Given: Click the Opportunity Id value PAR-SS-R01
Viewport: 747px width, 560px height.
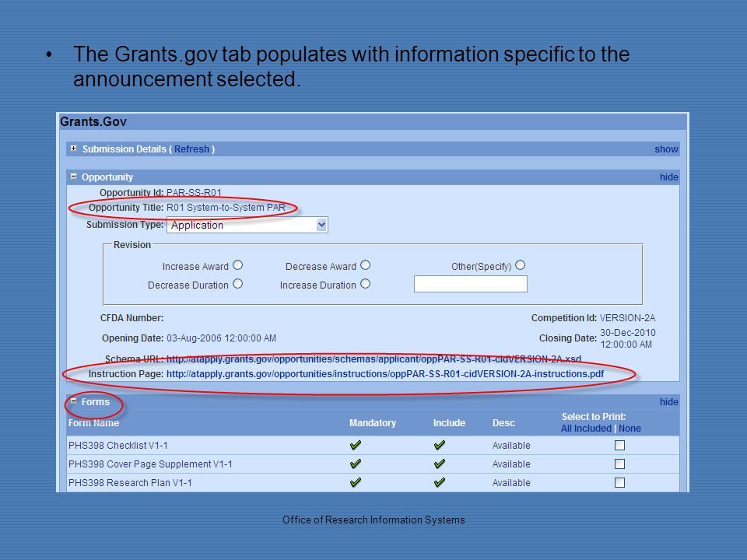Looking at the screenshot, I should point(194,192).
